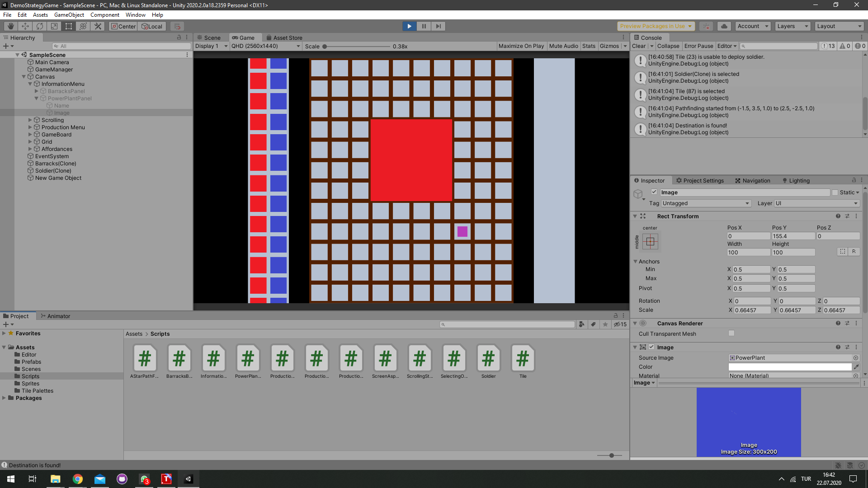This screenshot has height=488, width=868.
Task: Click the console Clear button
Action: click(x=638, y=46)
